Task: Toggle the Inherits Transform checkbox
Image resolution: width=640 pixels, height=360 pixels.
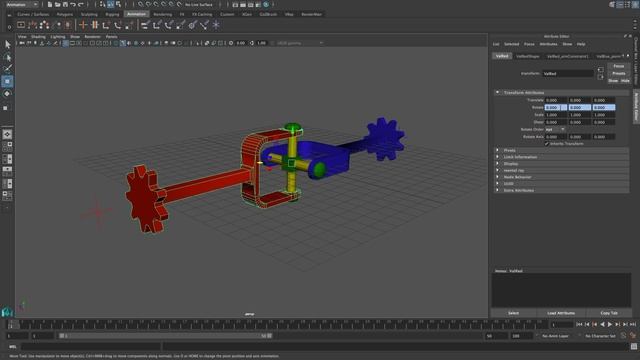Action: pos(547,144)
